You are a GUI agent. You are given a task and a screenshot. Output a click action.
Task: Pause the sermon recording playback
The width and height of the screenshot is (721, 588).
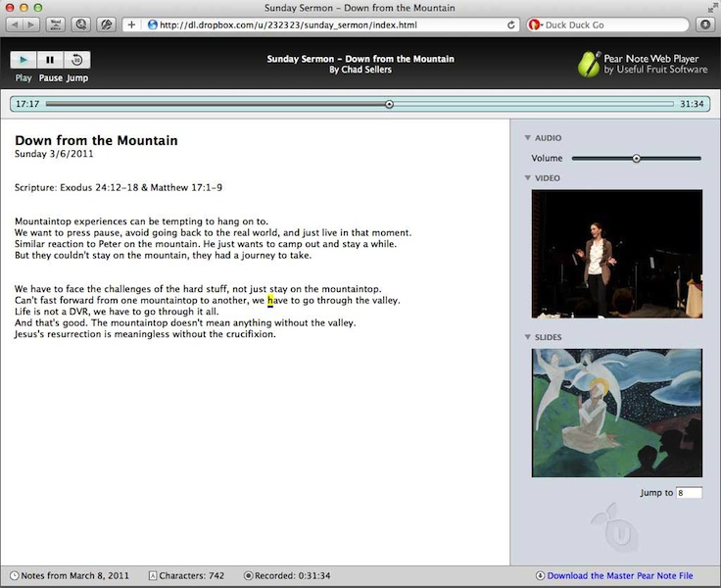(x=50, y=60)
